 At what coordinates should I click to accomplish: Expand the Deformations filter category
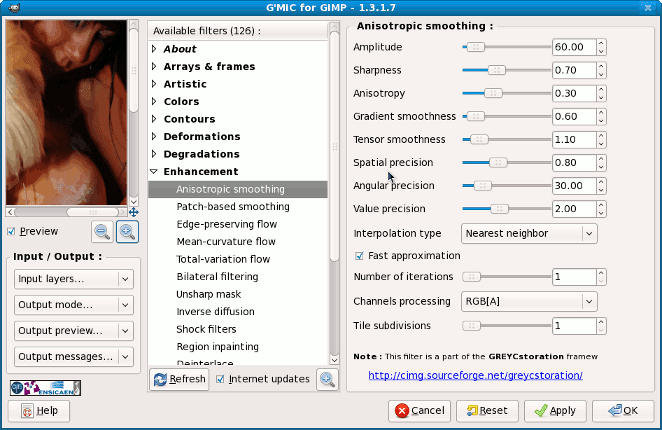click(x=154, y=136)
